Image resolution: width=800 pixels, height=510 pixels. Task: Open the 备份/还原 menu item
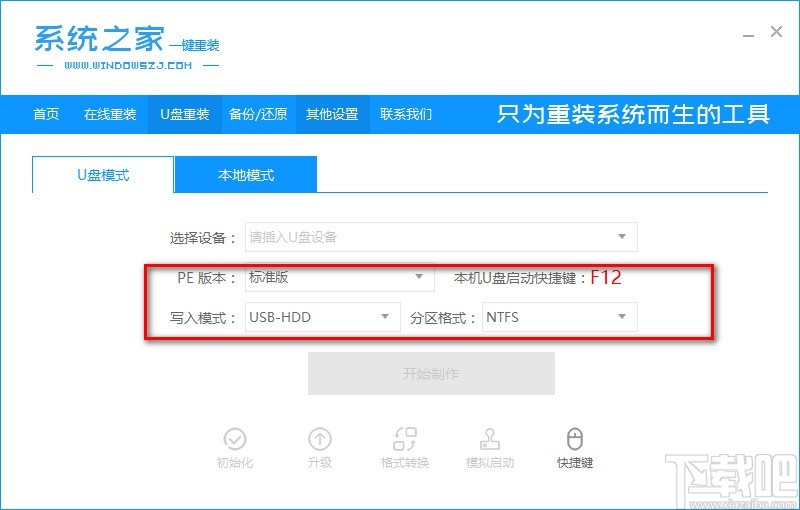pos(258,114)
